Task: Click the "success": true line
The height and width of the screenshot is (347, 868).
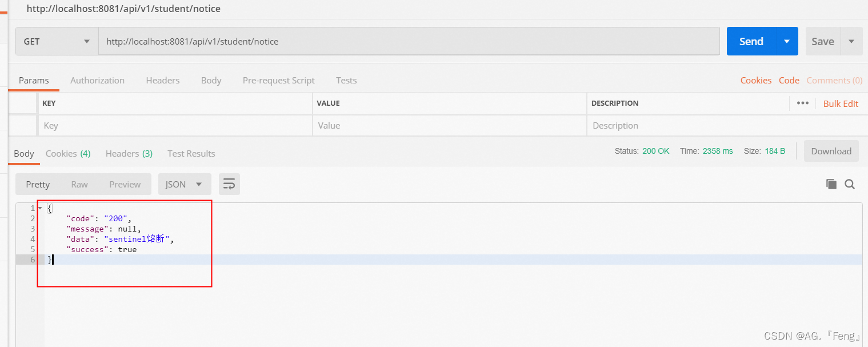Action: (x=102, y=250)
